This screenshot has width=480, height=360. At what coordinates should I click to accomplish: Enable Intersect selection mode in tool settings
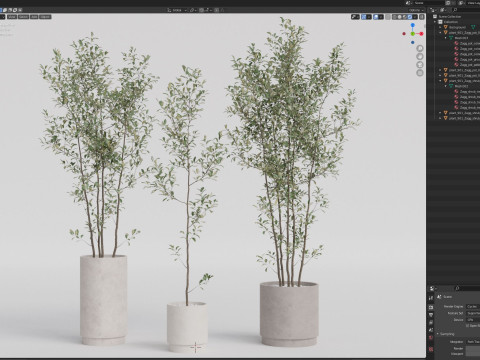click(20, 10)
